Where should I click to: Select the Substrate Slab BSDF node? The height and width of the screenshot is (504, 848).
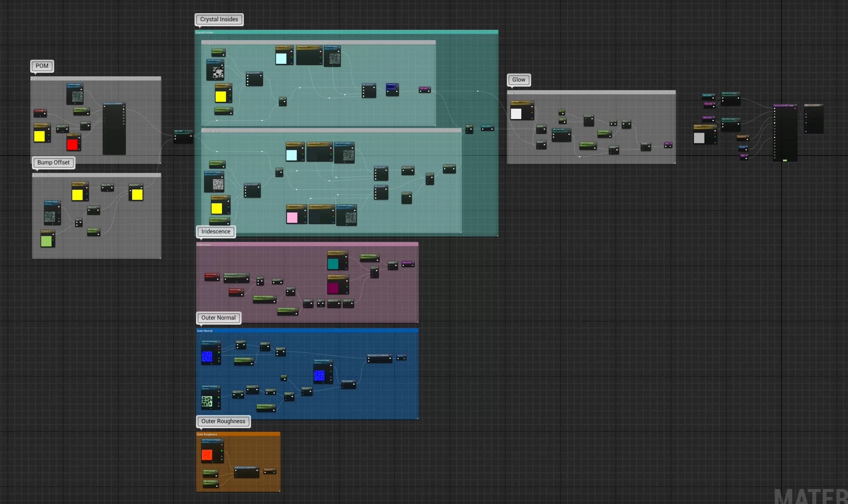click(x=785, y=133)
